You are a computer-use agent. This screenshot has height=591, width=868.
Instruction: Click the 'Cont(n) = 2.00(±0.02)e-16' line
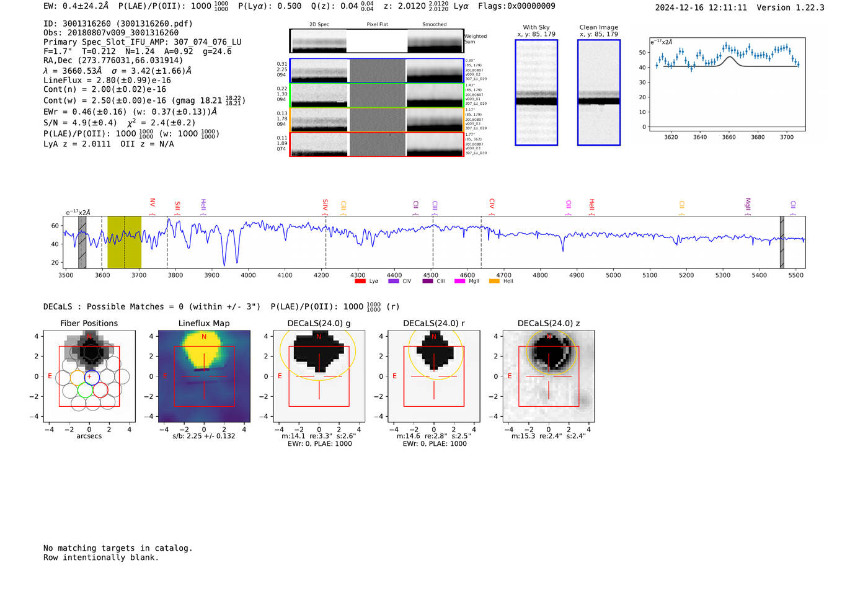pos(105,89)
